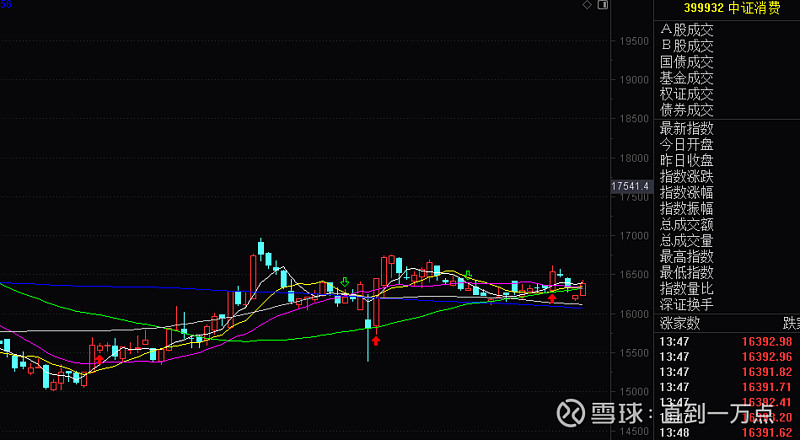Image resolution: width=800 pixels, height=440 pixels.
Task: Click the cyan candle with the longest lower wick
Action: pos(368,327)
